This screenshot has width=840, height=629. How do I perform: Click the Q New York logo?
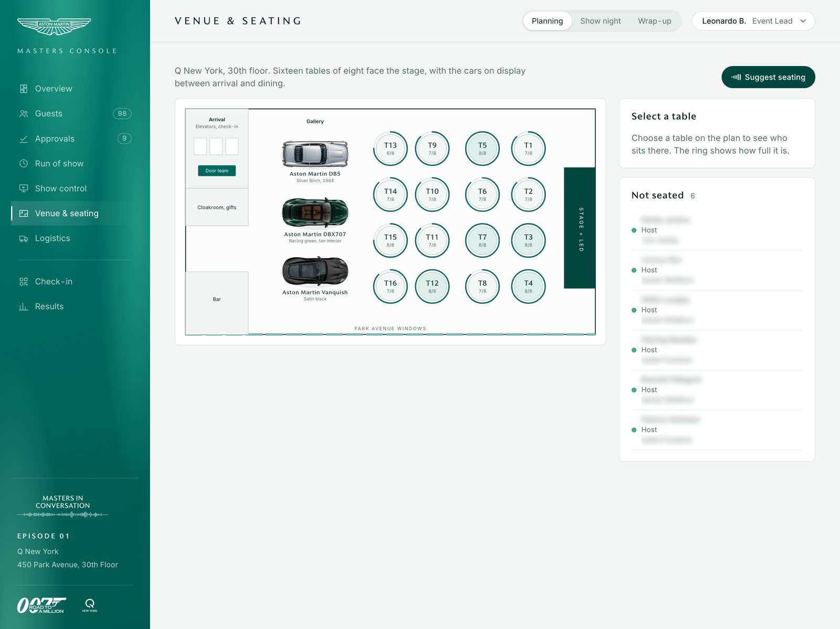(90, 605)
